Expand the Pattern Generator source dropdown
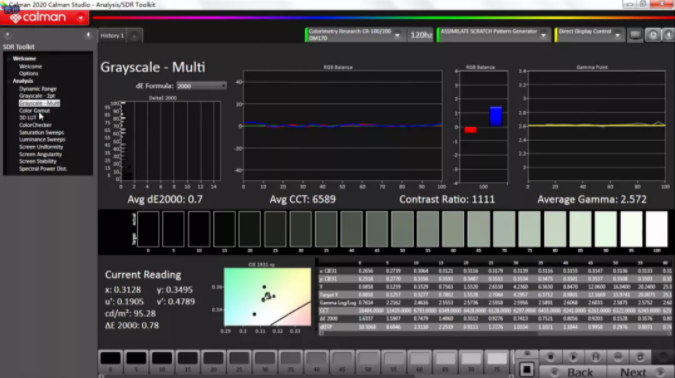This screenshot has height=378, width=675. (x=543, y=35)
